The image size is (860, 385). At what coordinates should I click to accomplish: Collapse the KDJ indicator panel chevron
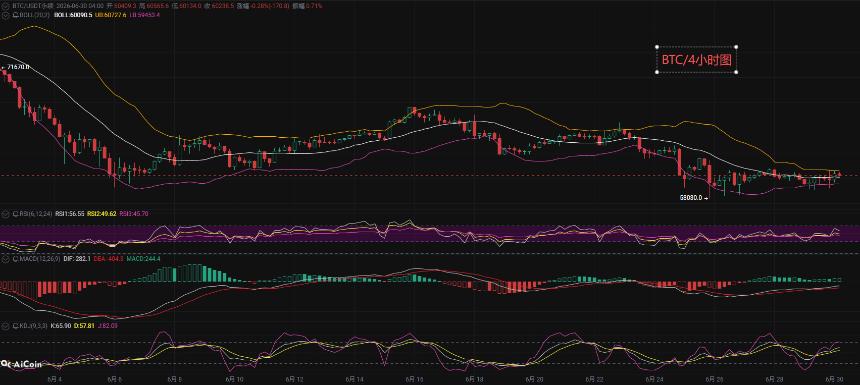point(4,325)
